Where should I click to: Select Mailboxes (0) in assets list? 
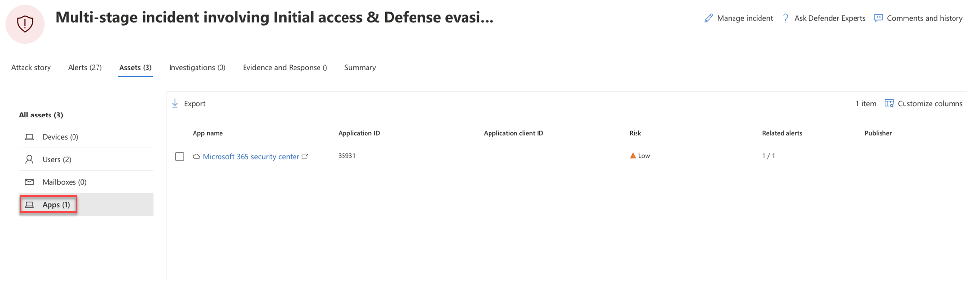64,182
